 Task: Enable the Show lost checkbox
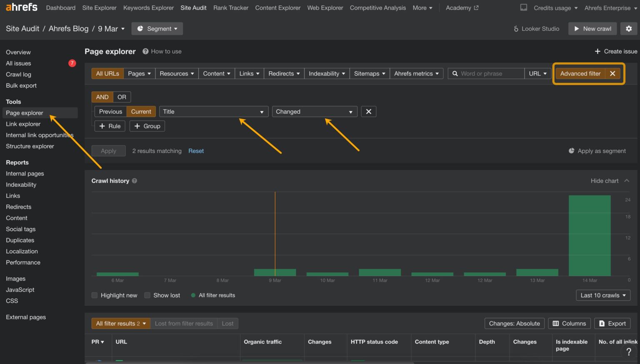147,295
